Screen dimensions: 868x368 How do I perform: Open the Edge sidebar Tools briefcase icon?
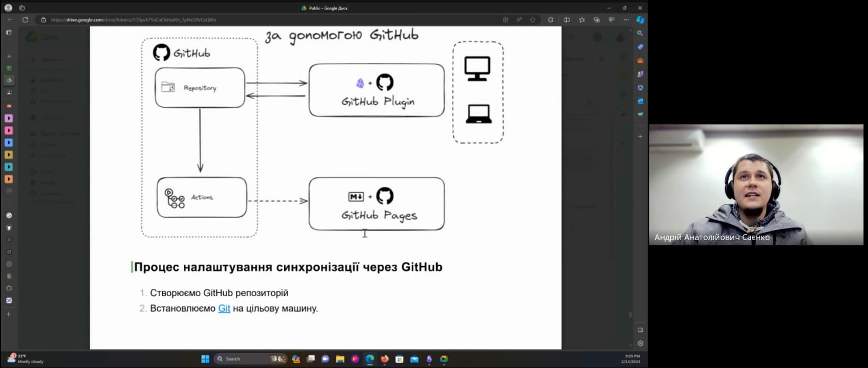pyautogui.click(x=640, y=60)
